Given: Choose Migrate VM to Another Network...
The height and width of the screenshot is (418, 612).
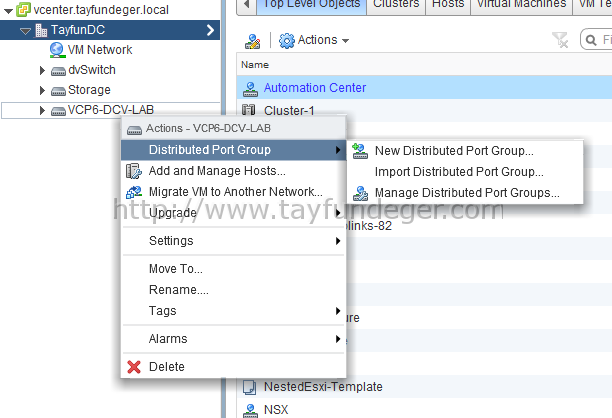Looking at the screenshot, I should pyautogui.click(x=233, y=192).
